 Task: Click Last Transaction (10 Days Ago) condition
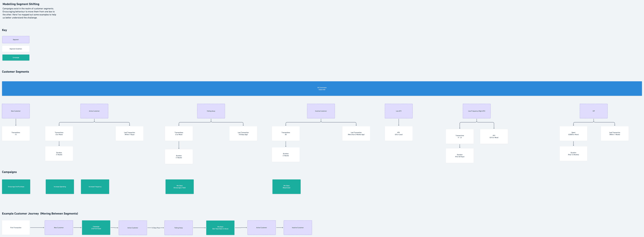(x=243, y=134)
